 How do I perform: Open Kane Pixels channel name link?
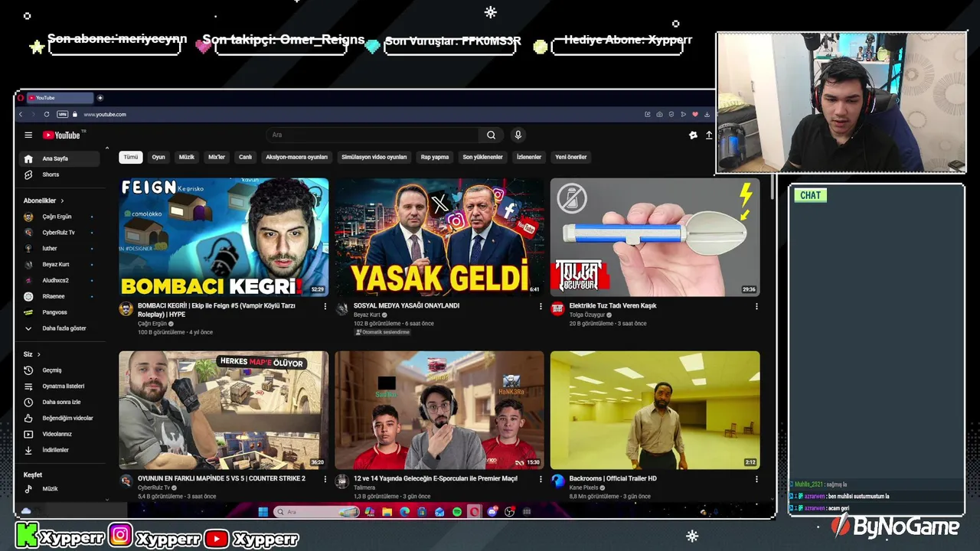(x=585, y=487)
